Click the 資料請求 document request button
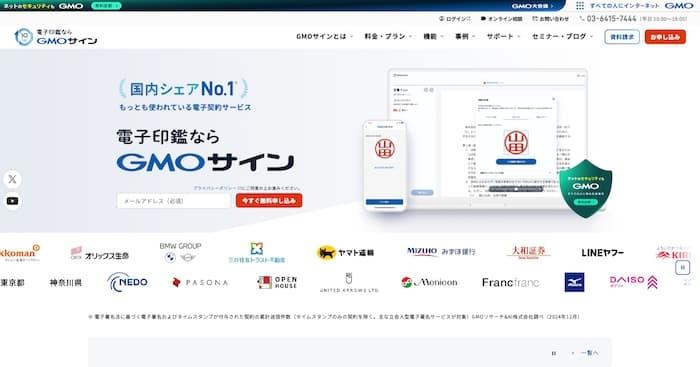The width and height of the screenshot is (700, 367). click(622, 37)
